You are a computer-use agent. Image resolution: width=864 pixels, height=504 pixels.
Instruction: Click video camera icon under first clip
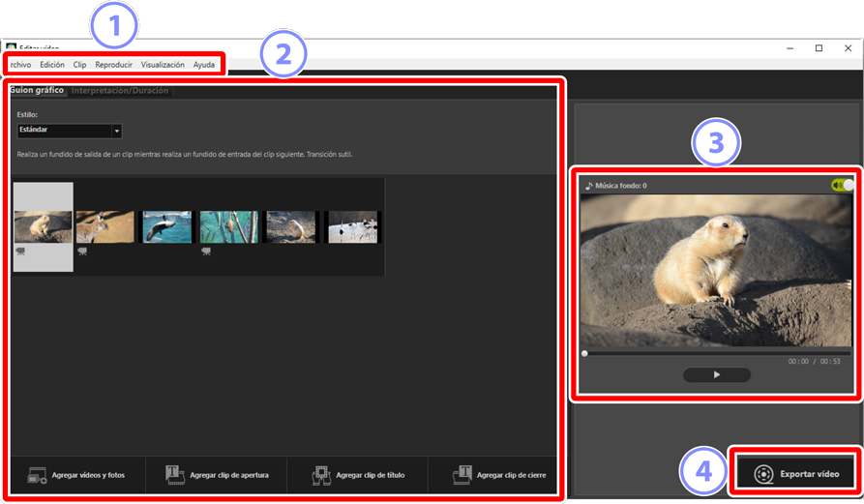(20, 252)
